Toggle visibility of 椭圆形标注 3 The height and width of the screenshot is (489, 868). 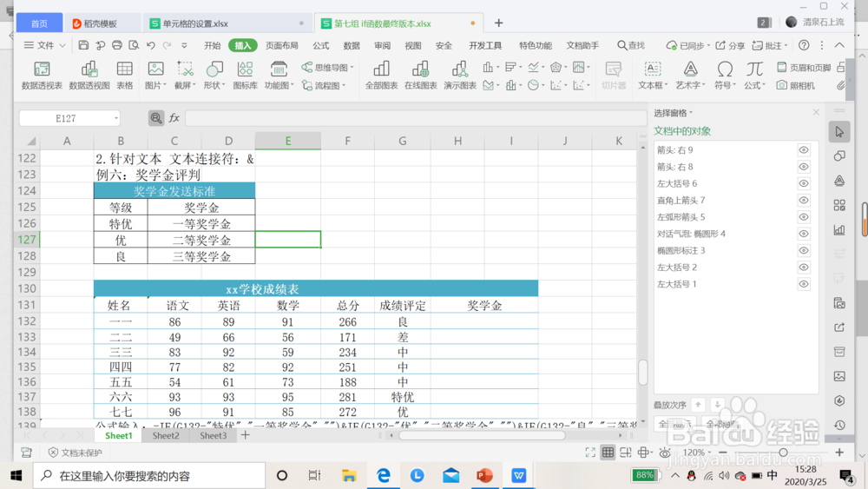tap(803, 250)
